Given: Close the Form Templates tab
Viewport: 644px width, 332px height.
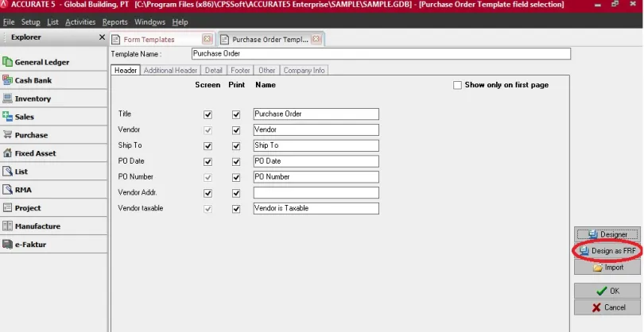Looking at the screenshot, I should (x=208, y=39).
